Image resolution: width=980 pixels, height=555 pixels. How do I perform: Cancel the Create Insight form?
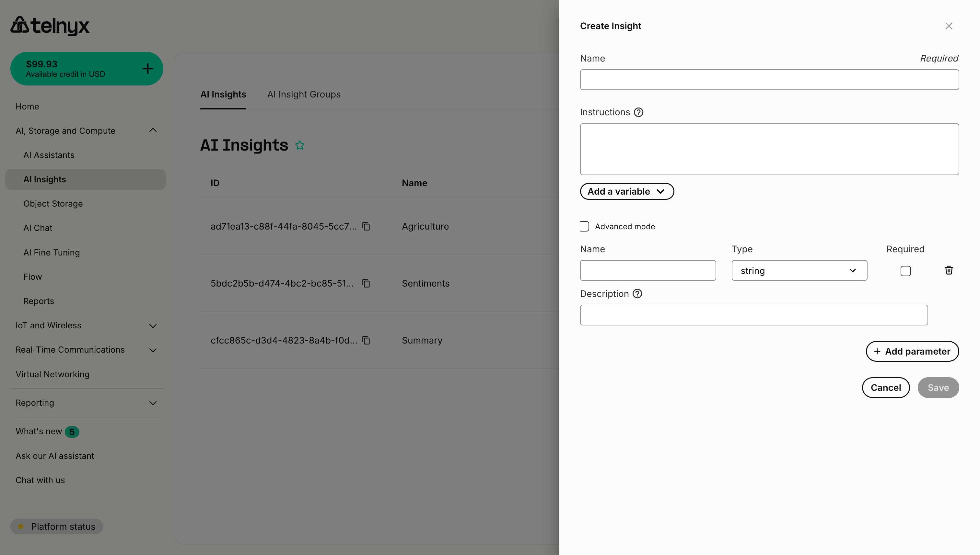[x=885, y=387]
